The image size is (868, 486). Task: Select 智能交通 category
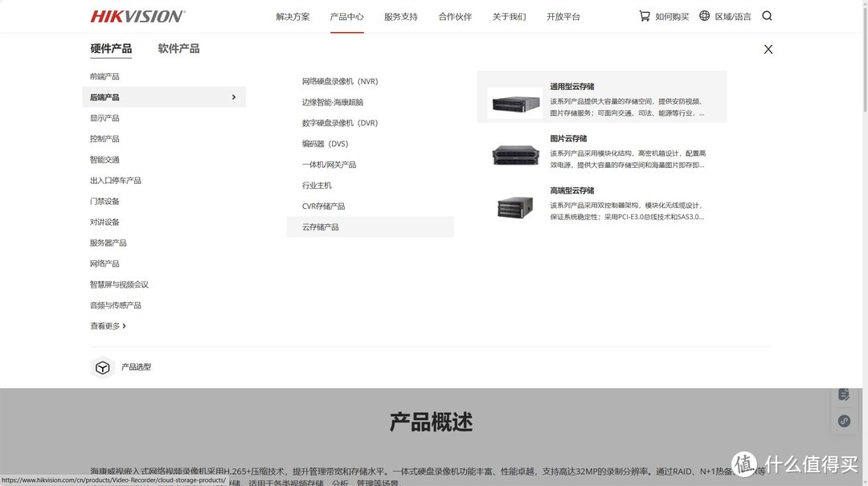104,159
